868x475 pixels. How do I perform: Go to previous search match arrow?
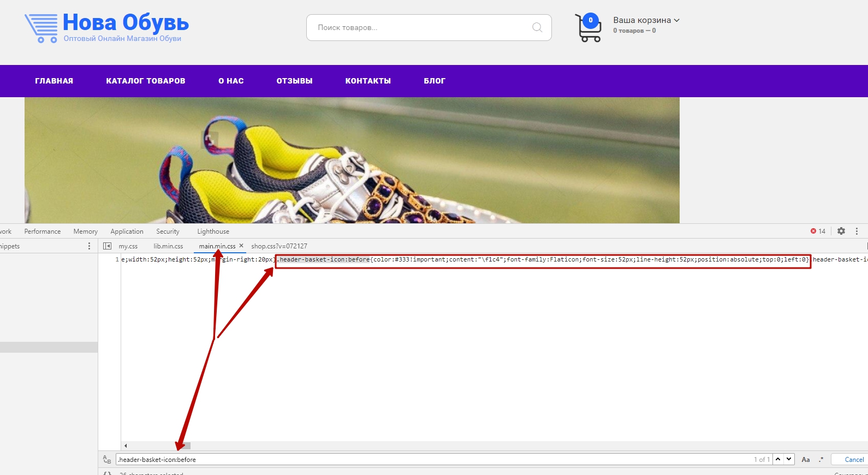point(778,459)
